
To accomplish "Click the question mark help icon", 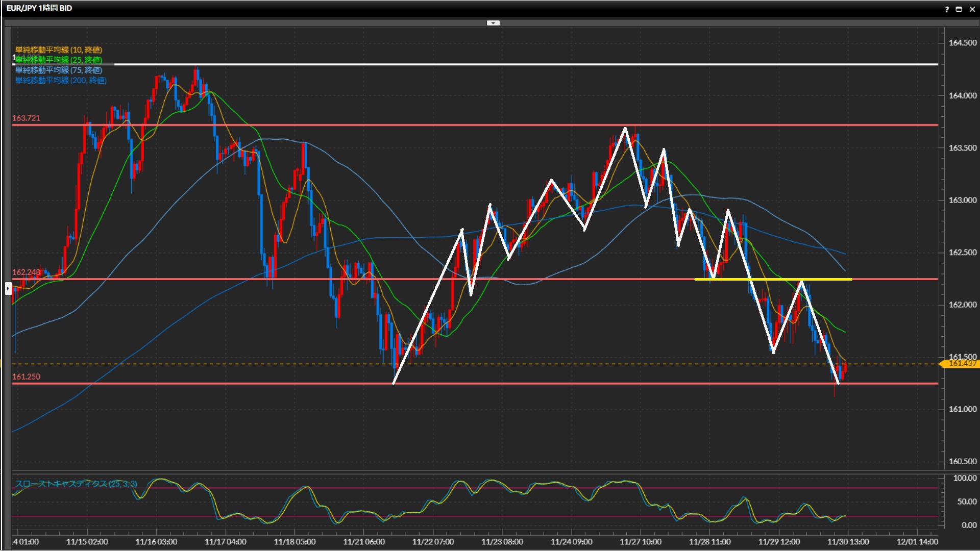I will 947,9.
